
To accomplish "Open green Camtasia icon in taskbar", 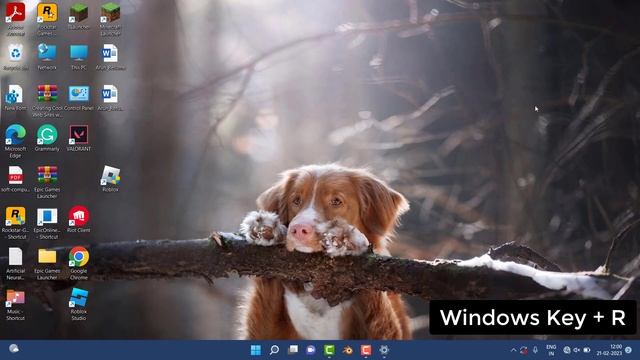I will [x=329, y=350].
